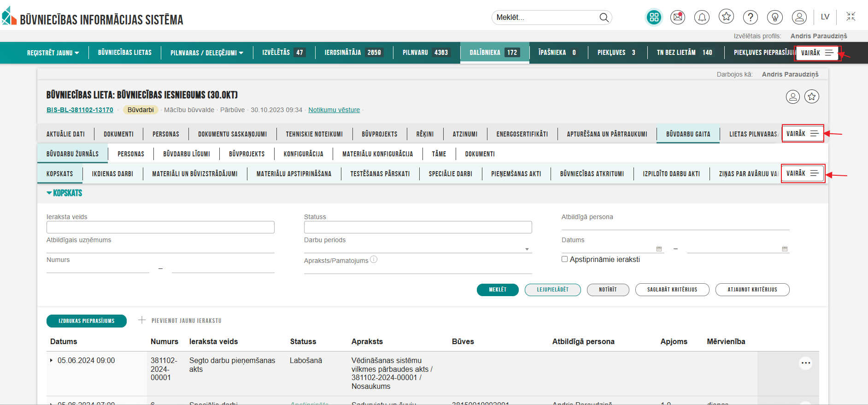868x405 pixels.
Task: Click the Apraksts/Pamatojums input field
Action: (x=418, y=269)
